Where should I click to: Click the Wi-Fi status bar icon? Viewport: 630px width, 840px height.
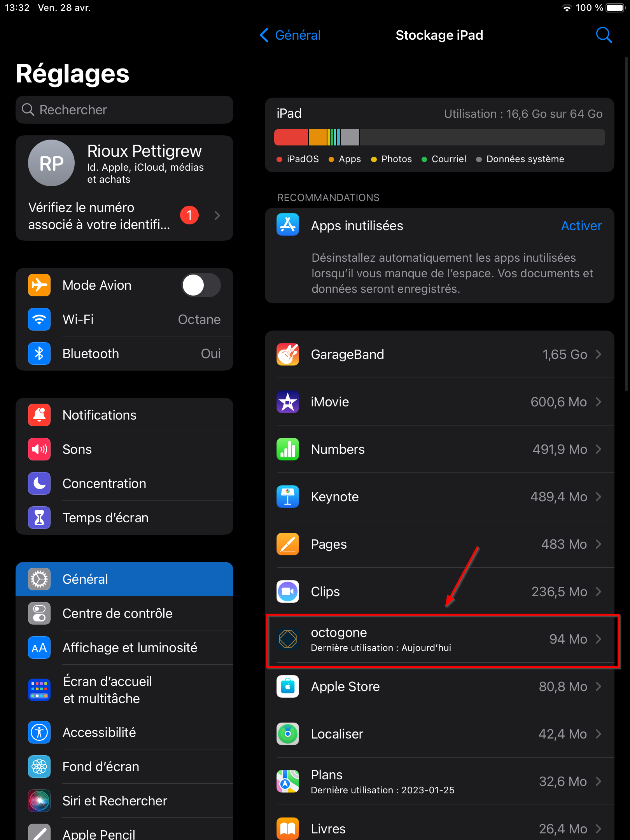[567, 8]
